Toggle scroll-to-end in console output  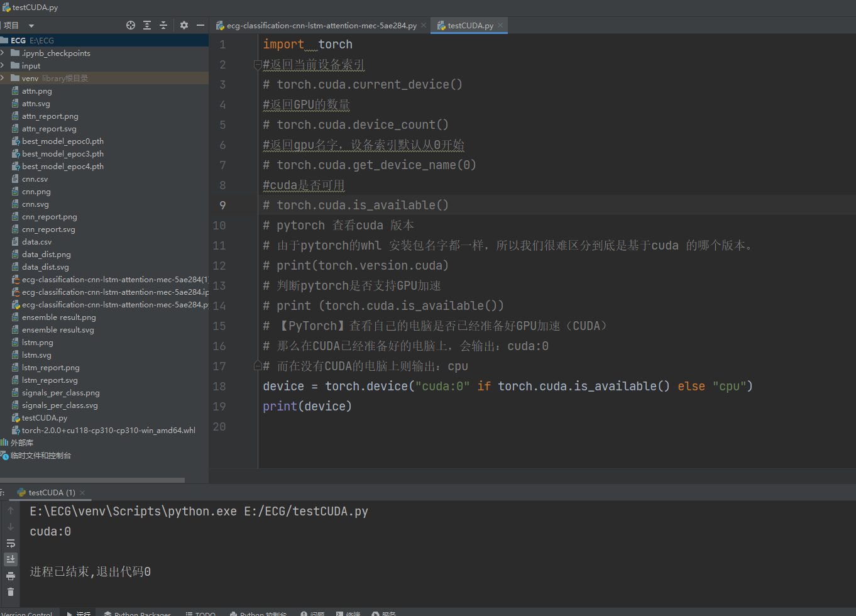(x=11, y=559)
